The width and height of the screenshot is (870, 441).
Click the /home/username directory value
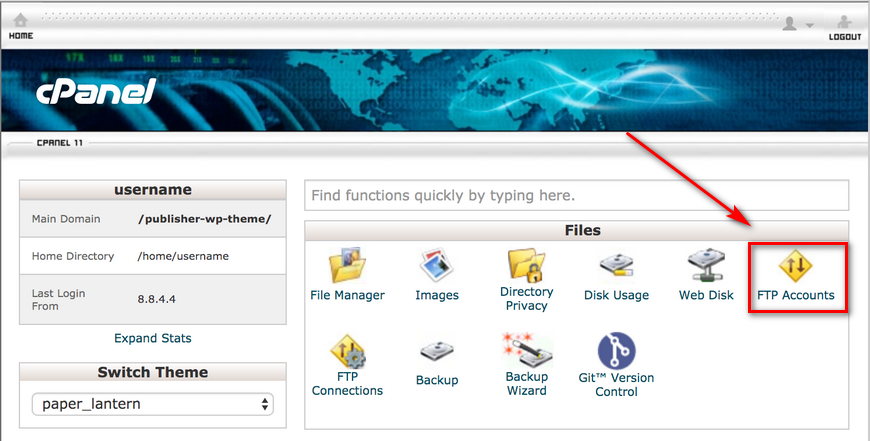click(x=183, y=256)
